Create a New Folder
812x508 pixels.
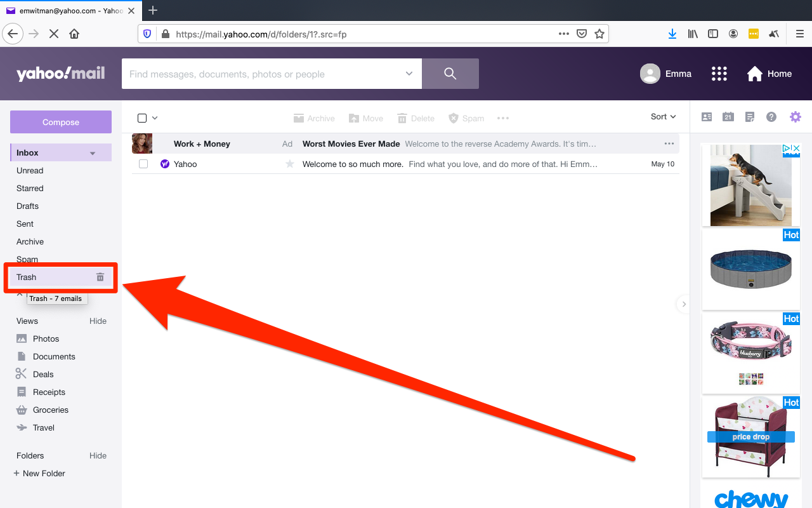[x=39, y=473]
